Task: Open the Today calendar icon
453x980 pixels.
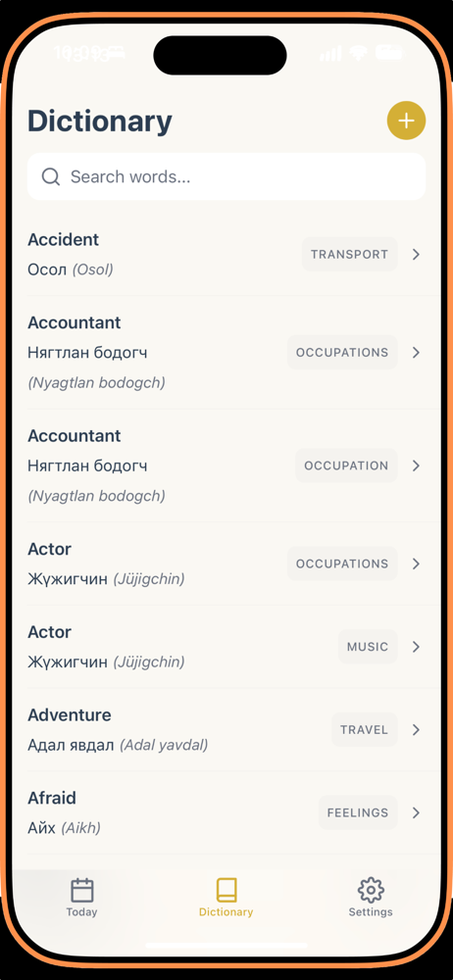Action: click(x=82, y=890)
